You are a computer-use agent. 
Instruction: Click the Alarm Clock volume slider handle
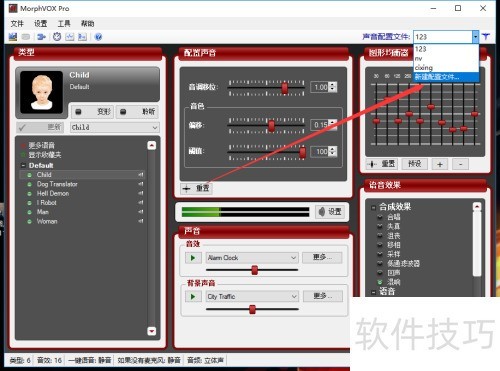(x=255, y=270)
